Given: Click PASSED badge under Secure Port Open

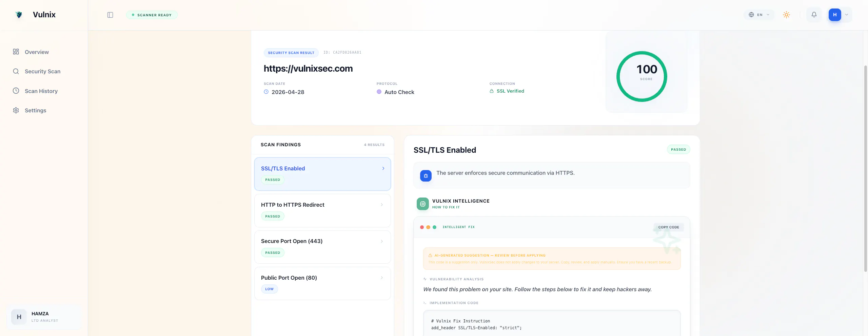Looking at the screenshot, I should click(273, 253).
